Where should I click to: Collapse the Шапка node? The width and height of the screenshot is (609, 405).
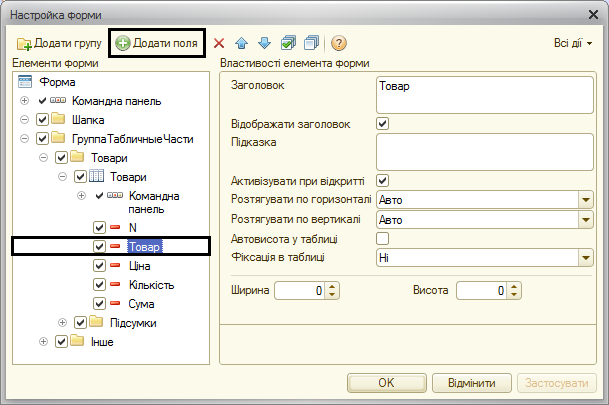coord(24,119)
